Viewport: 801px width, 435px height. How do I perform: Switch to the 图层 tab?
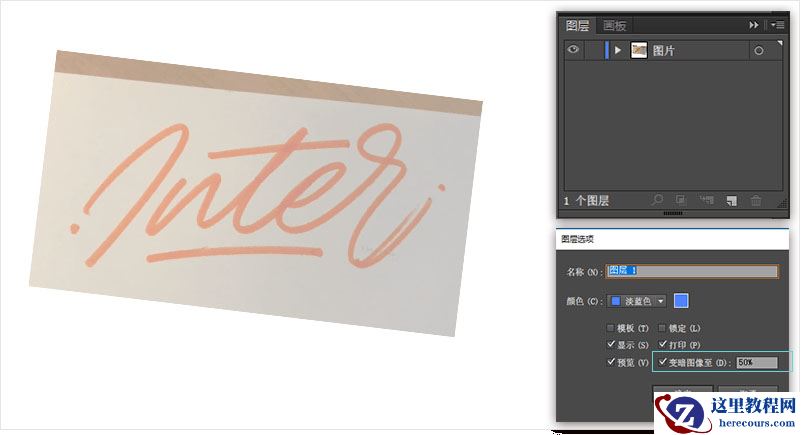(x=578, y=25)
